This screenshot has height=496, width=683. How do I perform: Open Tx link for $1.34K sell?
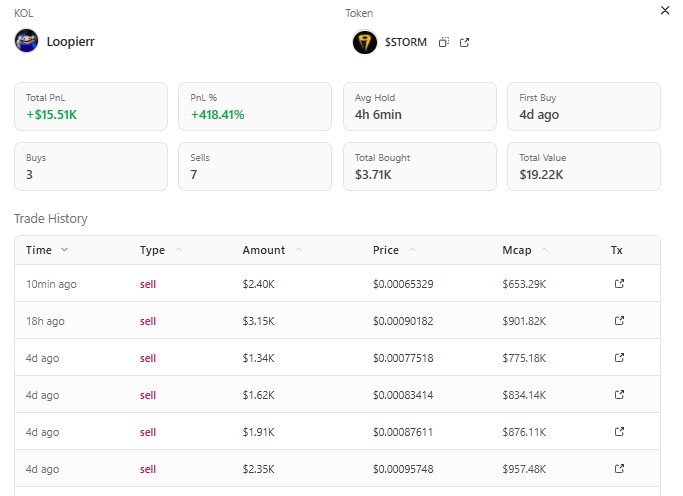619,358
